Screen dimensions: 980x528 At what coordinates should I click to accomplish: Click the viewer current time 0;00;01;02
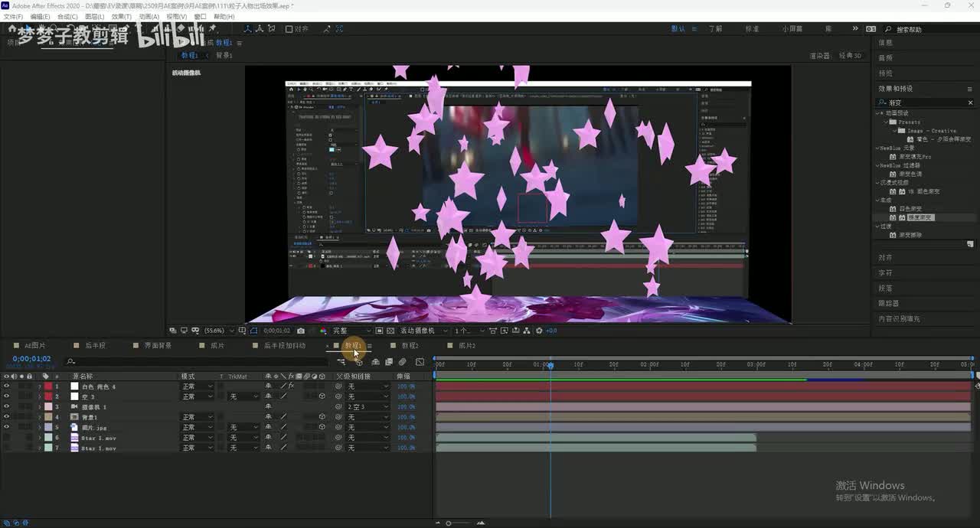pyautogui.click(x=277, y=331)
